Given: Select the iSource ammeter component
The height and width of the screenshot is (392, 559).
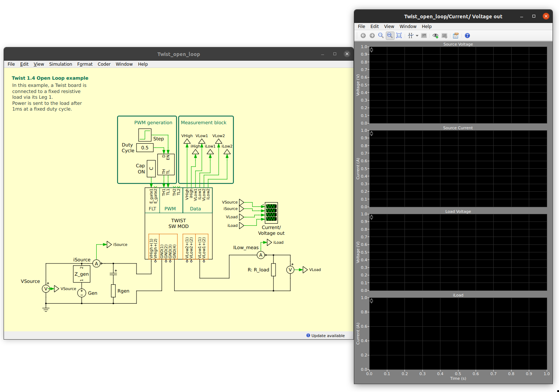Looking at the screenshot, I should pos(96,263).
